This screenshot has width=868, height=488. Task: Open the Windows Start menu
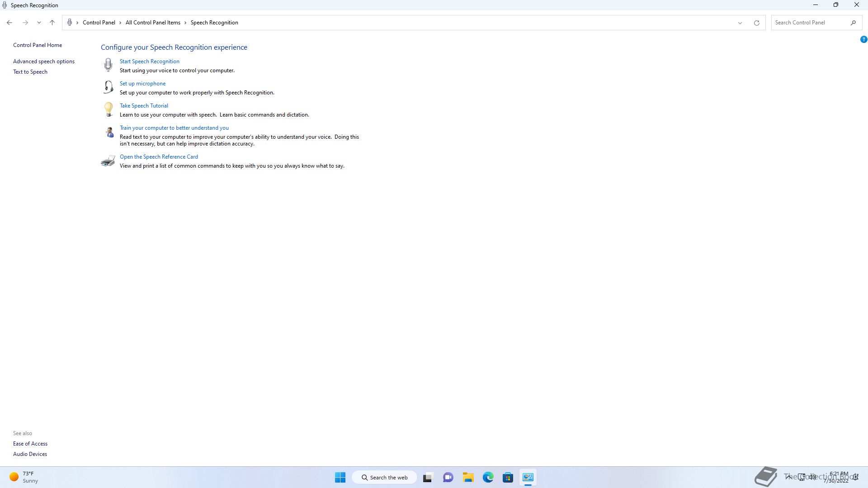pos(340,477)
